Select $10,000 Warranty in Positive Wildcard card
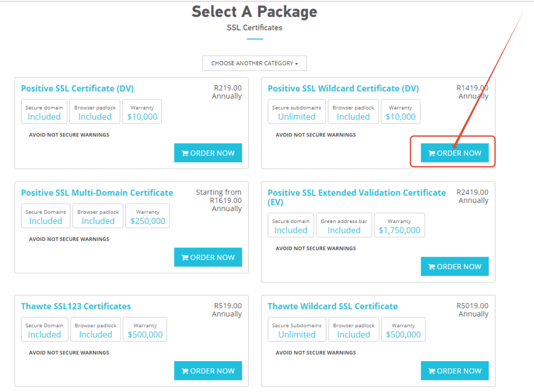The width and height of the screenshot is (534, 392). tap(401, 112)
